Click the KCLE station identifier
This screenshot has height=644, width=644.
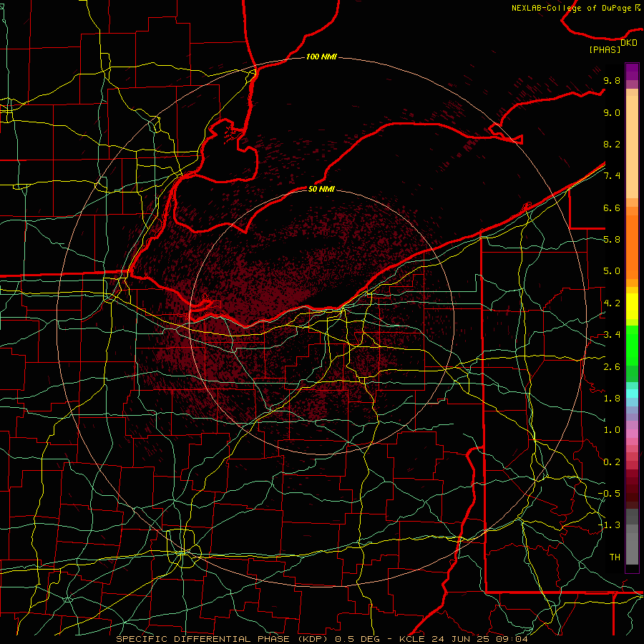[x=413, y=639]
